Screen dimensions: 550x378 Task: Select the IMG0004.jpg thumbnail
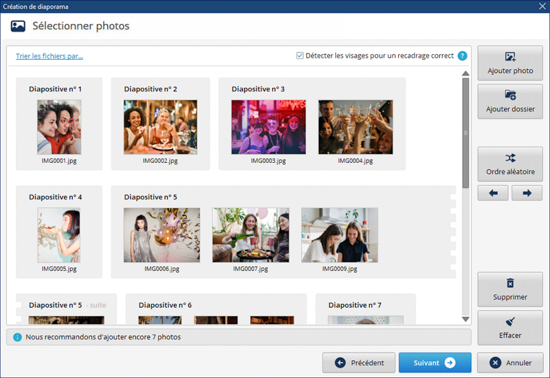[355, 127]
